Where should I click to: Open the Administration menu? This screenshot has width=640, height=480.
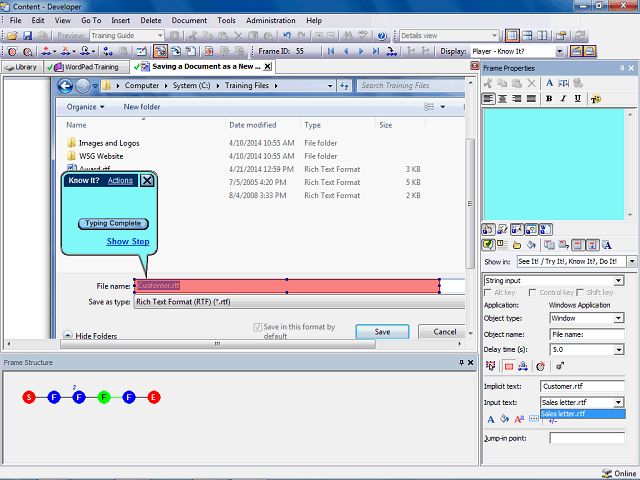coord(270,20)
